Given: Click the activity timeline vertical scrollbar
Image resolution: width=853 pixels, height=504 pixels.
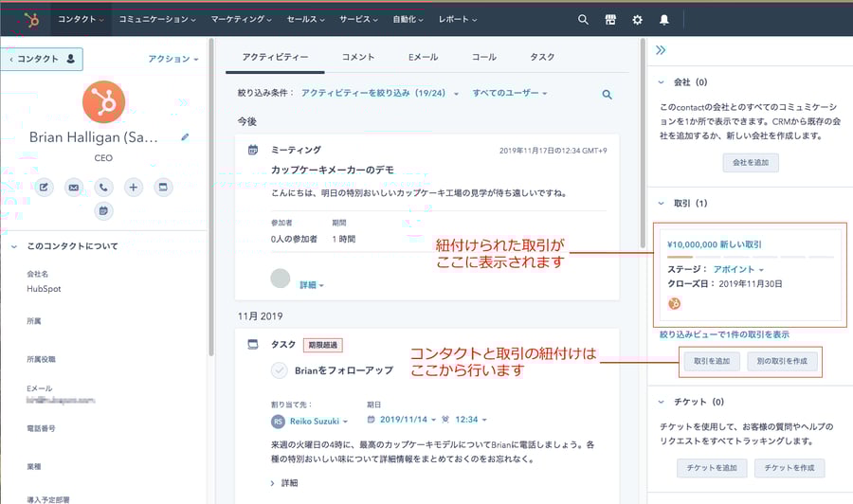Looking at the screenshot, I should point(643,143).
